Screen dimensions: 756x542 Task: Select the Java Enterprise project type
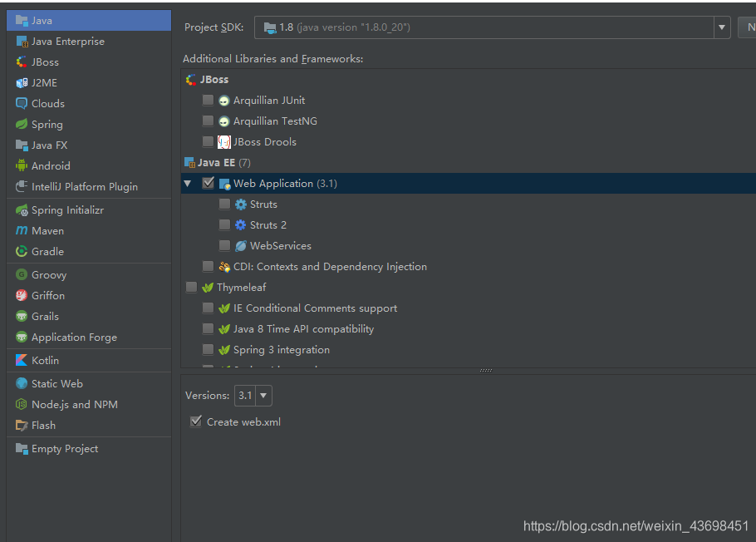tap(89, 42)
